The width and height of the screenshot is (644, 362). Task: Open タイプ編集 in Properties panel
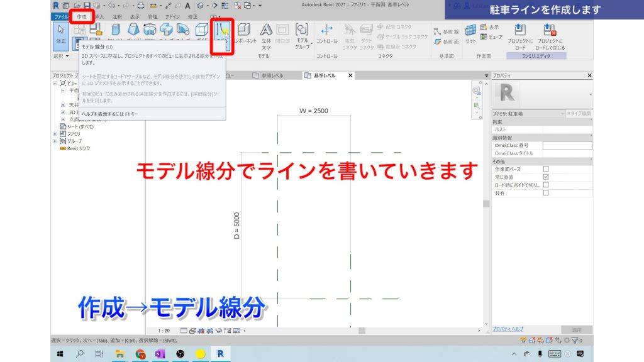[x=579, y=114]
